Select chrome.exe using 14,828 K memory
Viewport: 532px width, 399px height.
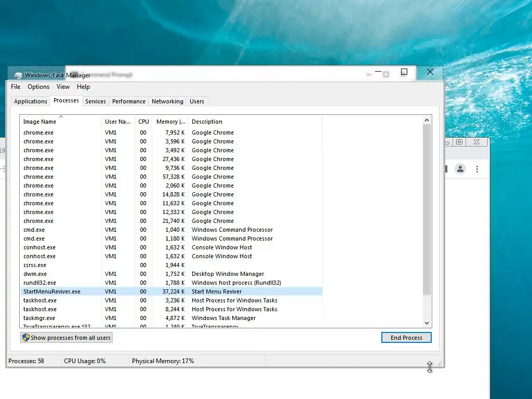point(171,194)
